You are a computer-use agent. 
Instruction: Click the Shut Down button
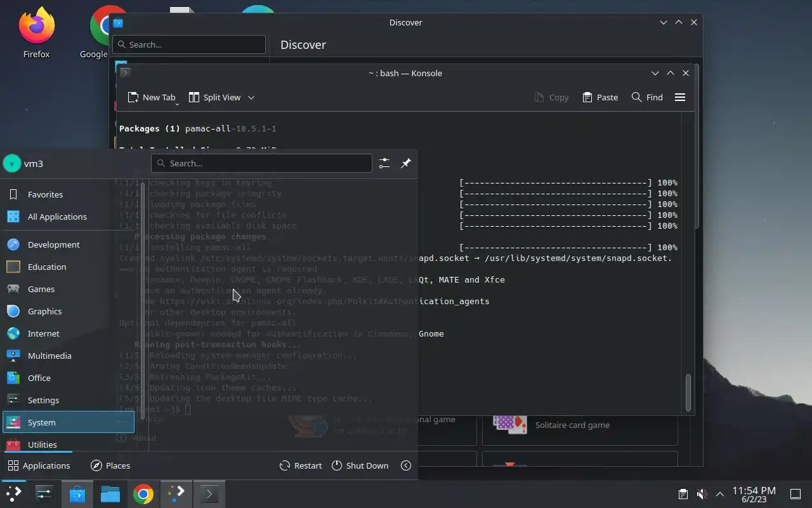point(360,465)
